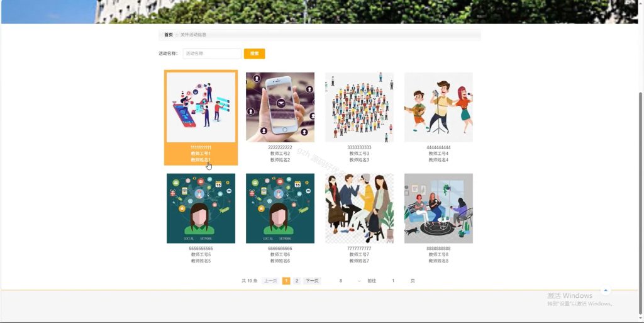
Task: Click the scroll-to-top arrow icon
Action: tap(606, 290)
